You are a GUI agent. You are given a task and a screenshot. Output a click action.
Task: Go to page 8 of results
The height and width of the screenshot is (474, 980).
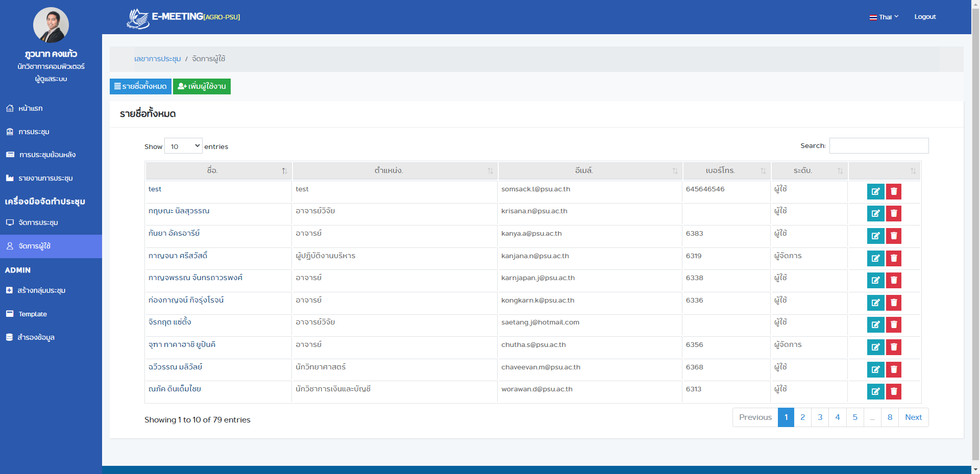[890, 417]
